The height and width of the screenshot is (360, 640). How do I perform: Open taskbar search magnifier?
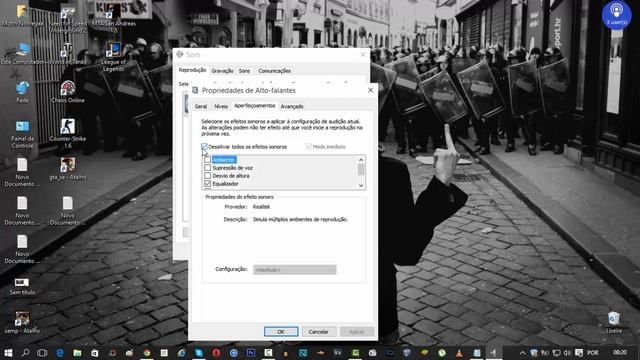25,353
